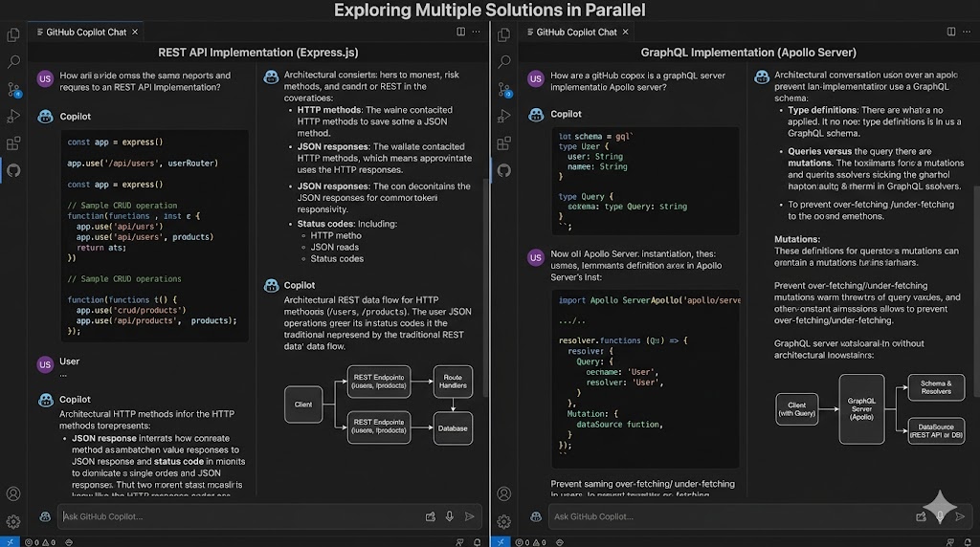This screenshot has width=980, height=547.
Task: Open Explorer in the left window's activity bar
Action: 13,35
